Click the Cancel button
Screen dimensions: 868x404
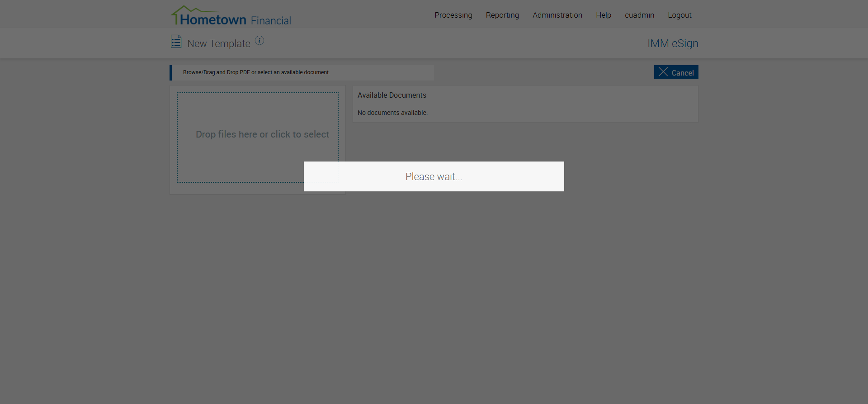(676, 72)
